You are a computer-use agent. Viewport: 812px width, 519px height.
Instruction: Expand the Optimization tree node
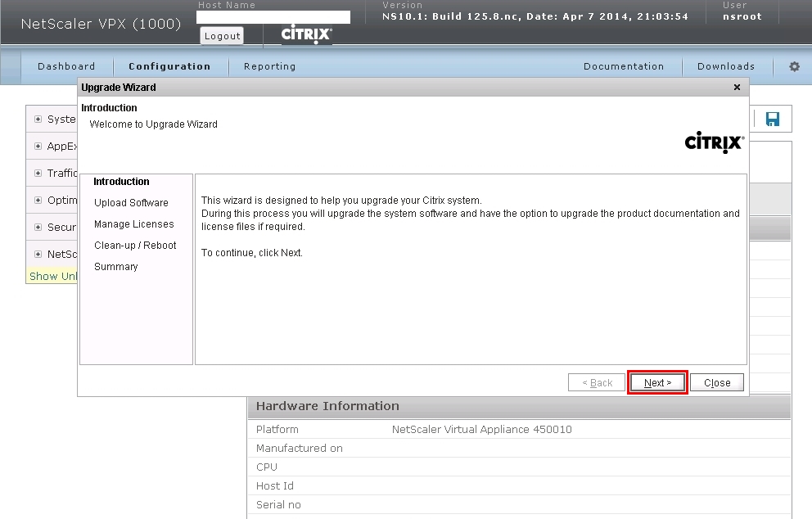point(38,200)
